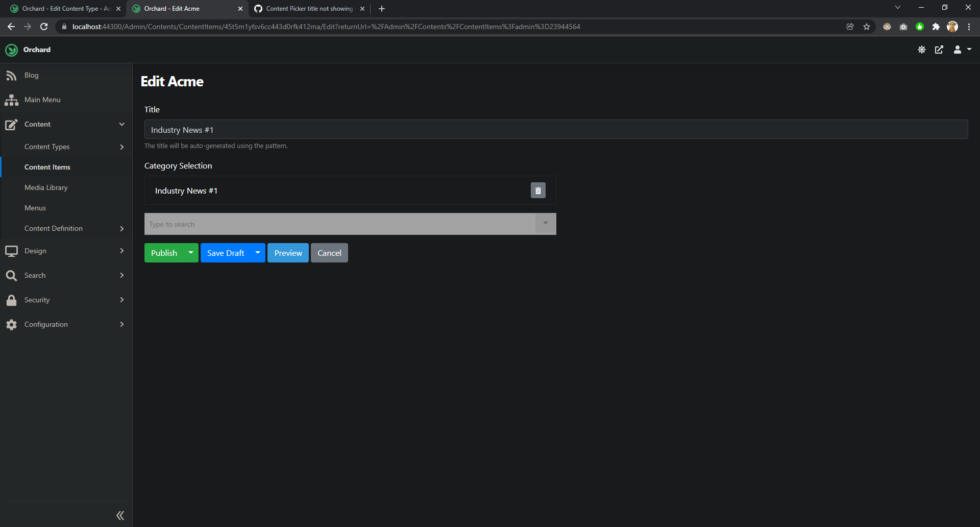This screenshot has height=527, width=980.
Task: Click the site info lock icon
Action: pyautogui.click(x=64, y=27)
